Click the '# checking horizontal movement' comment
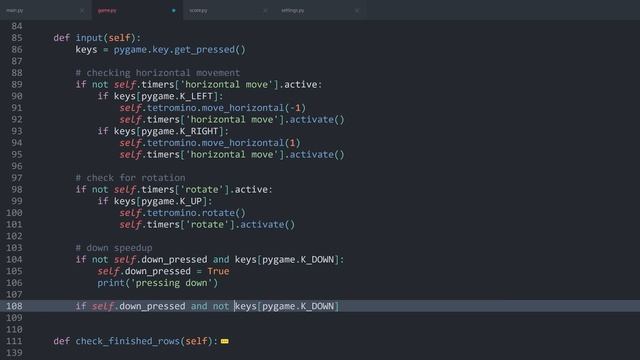Viewport: 640px width, 360px height. [158, 73]
